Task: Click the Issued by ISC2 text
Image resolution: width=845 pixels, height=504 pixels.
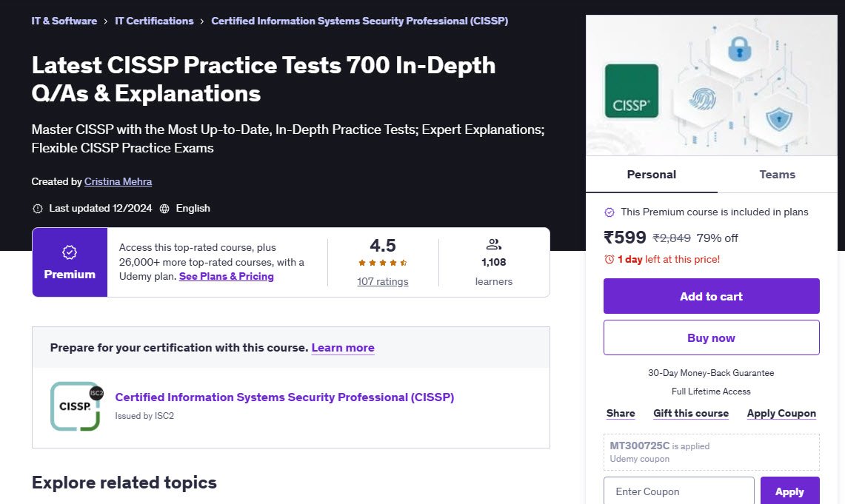Action: click(144, 416)
